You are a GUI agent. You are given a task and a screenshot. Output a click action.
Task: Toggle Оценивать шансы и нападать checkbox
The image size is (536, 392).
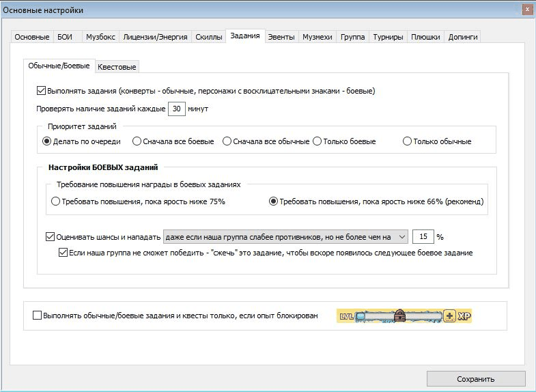coord(50,236)
